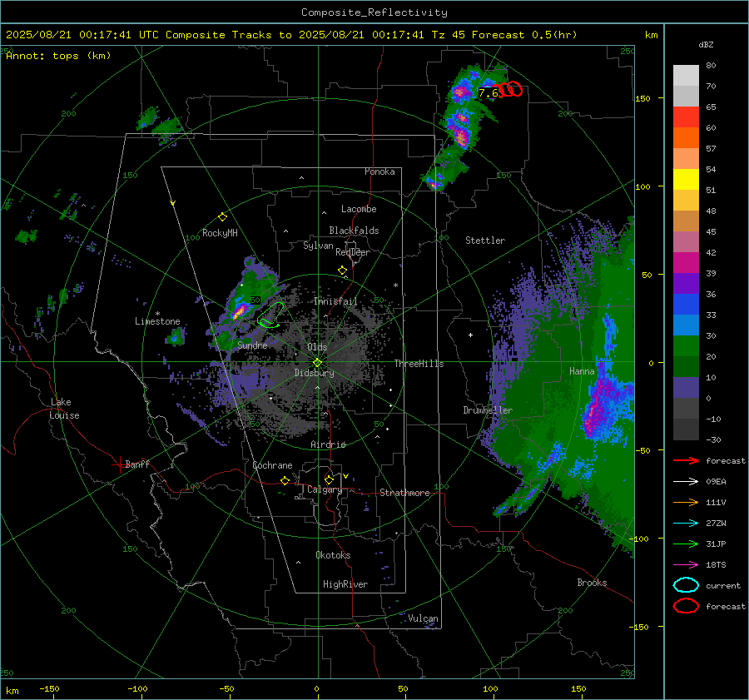Click the red forecast arrow in legend

point(686,460)
